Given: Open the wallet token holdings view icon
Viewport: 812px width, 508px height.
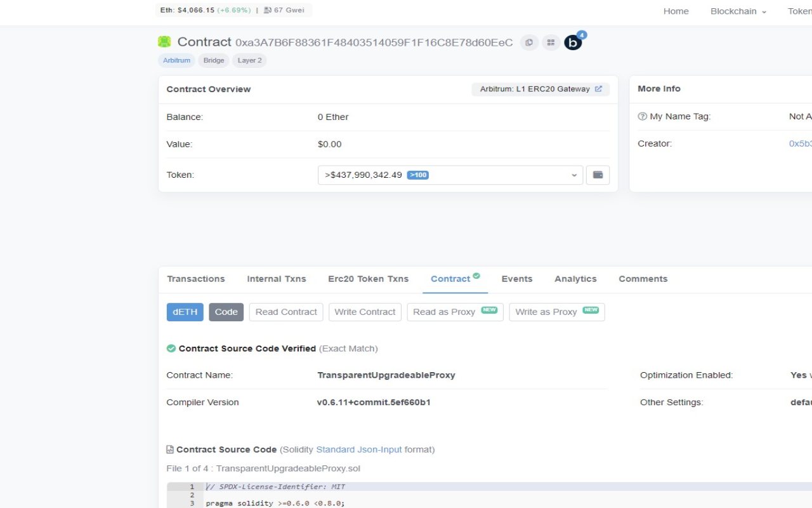Looking at the screenshot, I should tap(598, 175).
